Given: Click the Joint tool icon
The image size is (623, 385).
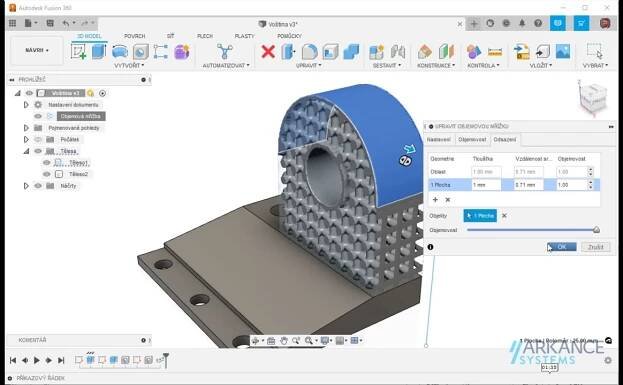Looking at the screenshot, I should pyautogui.click(x=398, y=52).
